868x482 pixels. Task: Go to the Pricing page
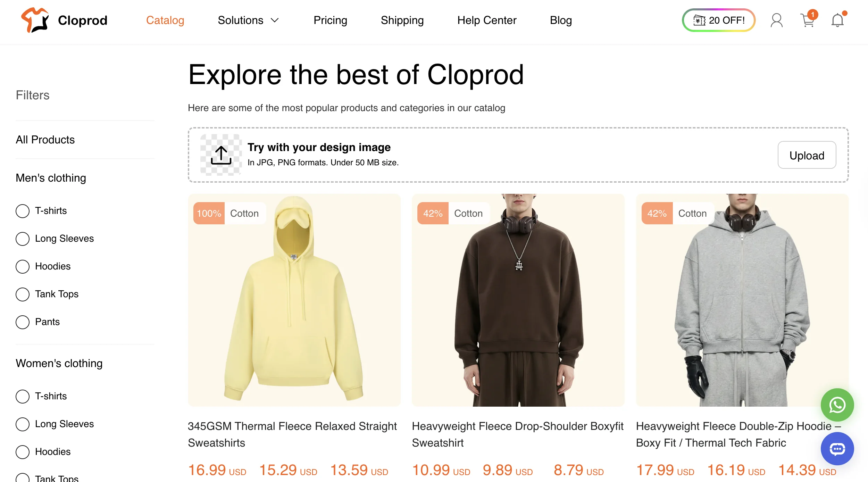(x=330, y=20)
